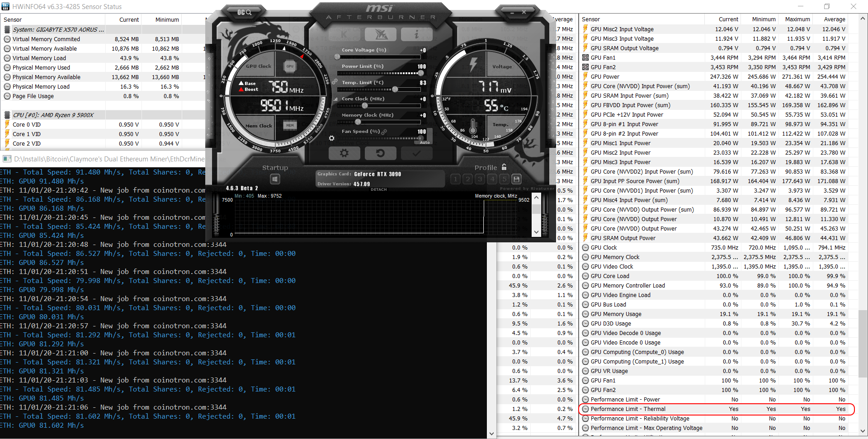This screenshot has width=868, height=439.
Task: Select the GPU SRAM Output Voltage row
Action: 713,48
